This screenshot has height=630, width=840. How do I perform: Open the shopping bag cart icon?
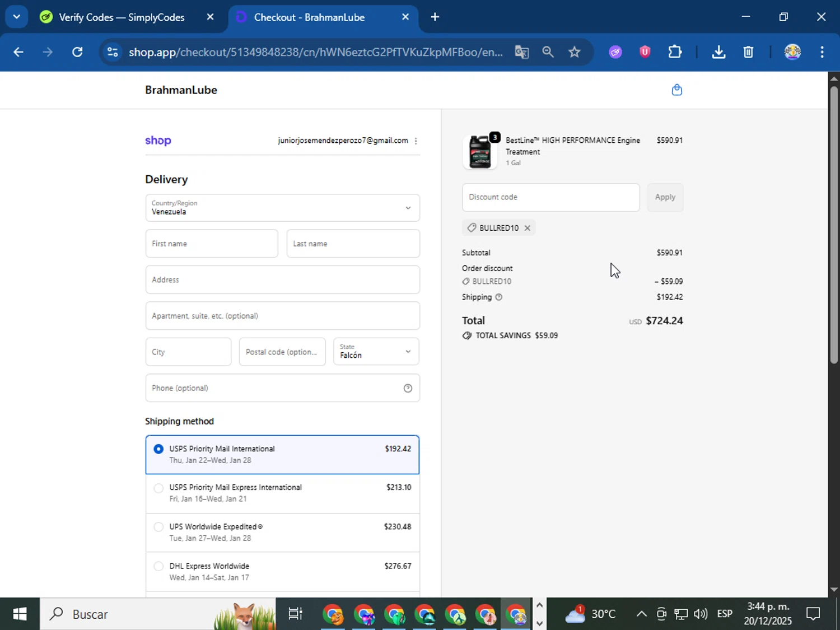coord(676,90)
